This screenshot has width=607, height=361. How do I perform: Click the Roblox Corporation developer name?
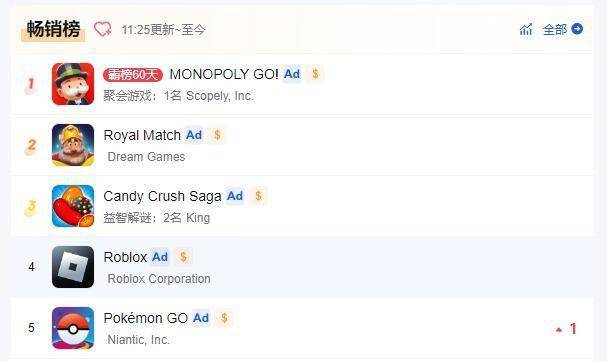coord(159,279)
